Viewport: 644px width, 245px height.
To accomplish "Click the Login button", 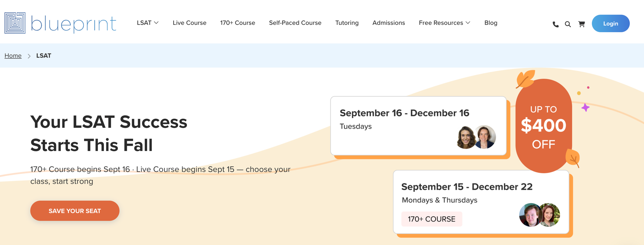I will coord(611,23).
